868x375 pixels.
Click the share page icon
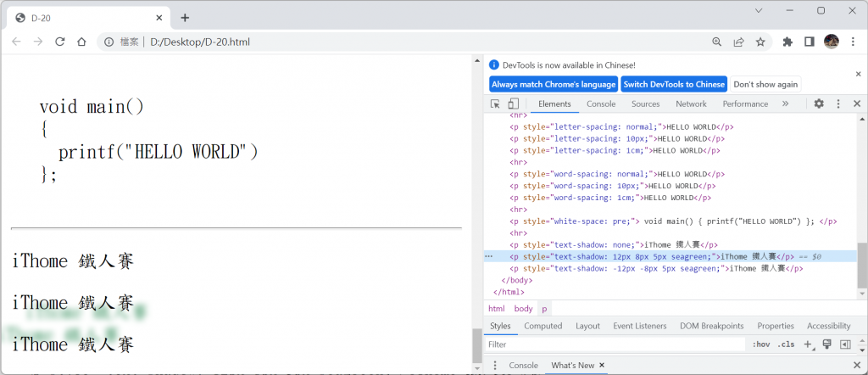[x=738, y=42]
